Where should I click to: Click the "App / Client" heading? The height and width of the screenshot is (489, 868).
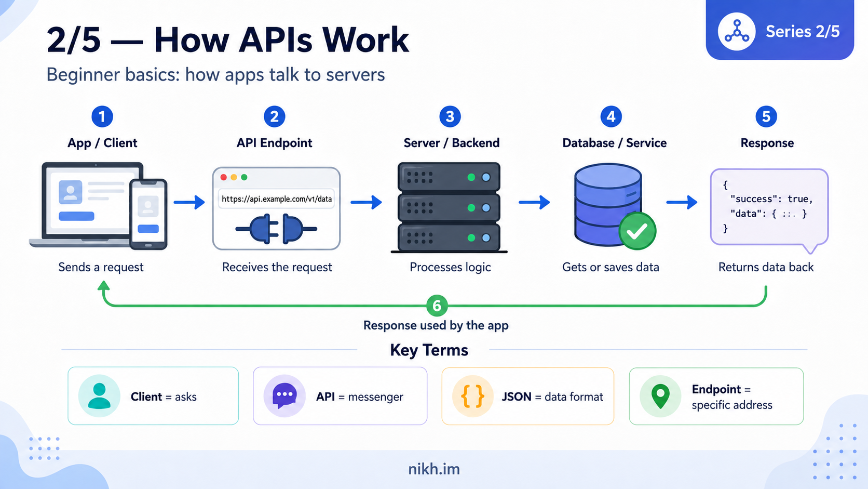point(102,143)
